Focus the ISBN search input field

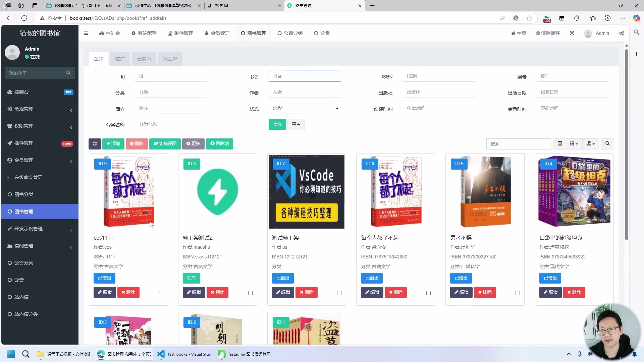(x=439, y=76)
